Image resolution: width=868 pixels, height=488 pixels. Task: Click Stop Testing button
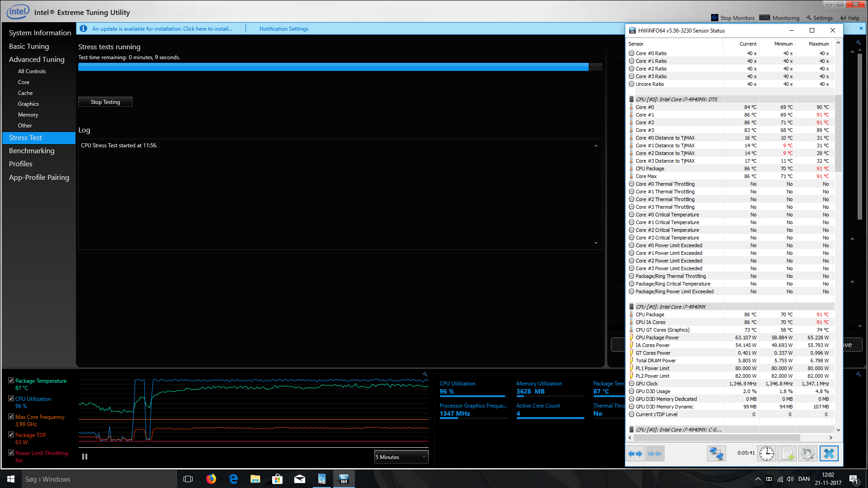105,102
